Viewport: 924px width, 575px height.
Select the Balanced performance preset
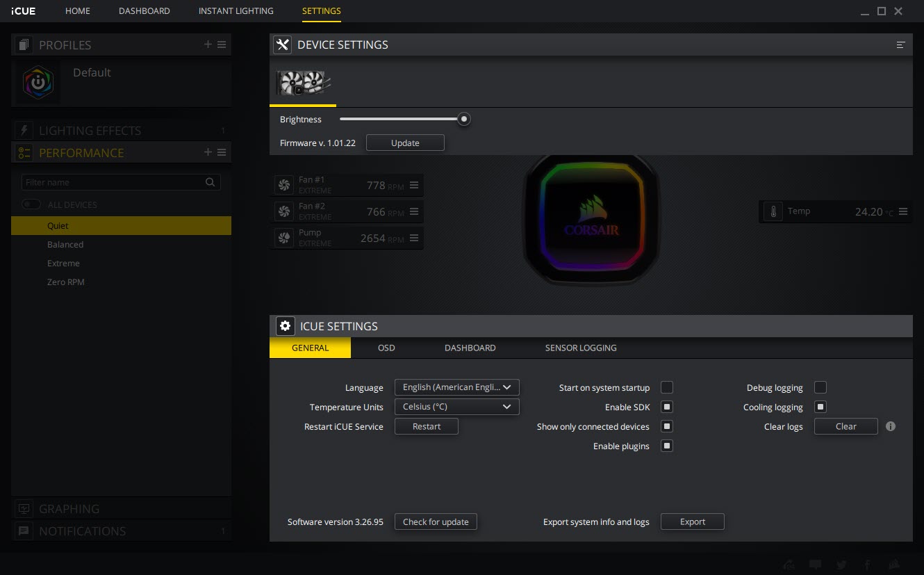click(121, 244)
